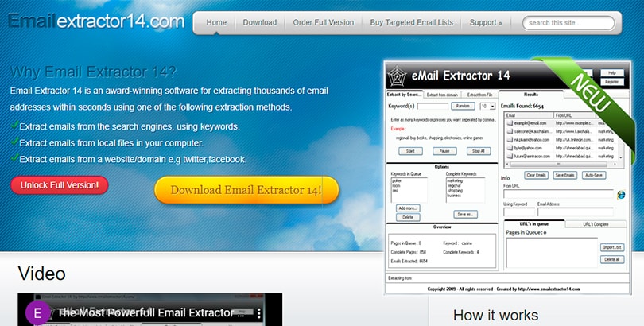Open Buy Targeted Email Lists page
Screen dimensions: 644x326
(412, 22)
